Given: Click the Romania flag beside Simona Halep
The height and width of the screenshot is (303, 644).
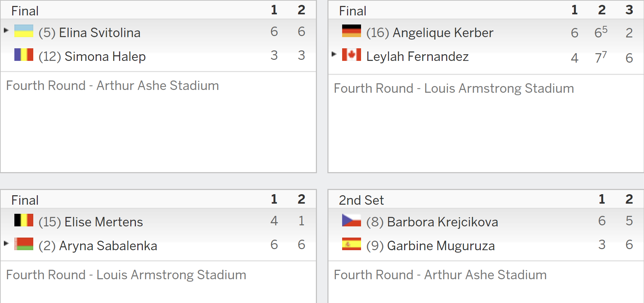Looking at the screenshot, I should [24, 55].
